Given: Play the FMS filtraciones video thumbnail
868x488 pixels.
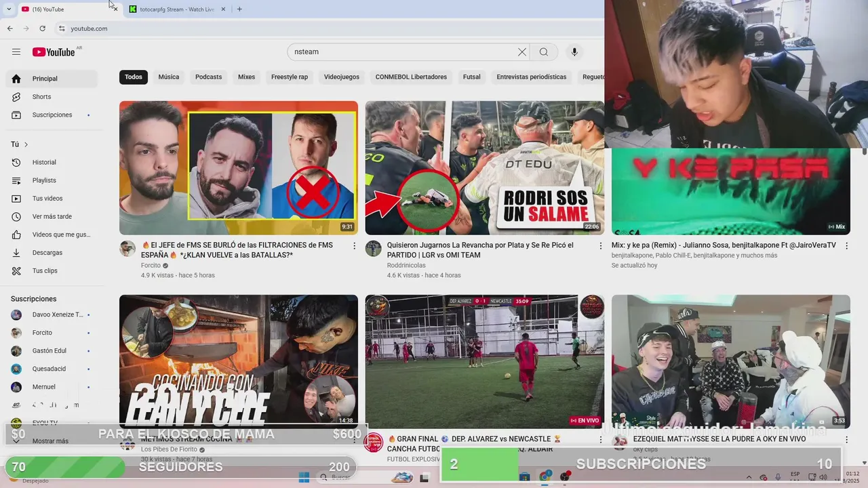Looking at the screenshot, I should point(239,168).
